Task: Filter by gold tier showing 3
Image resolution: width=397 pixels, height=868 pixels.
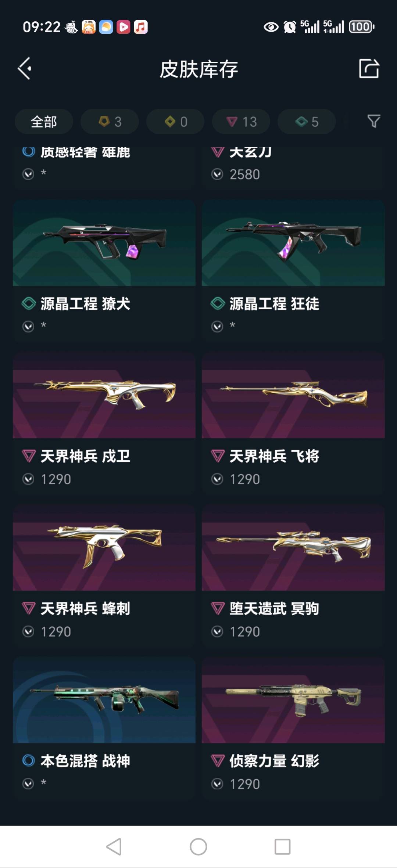Action: (x=110, y=122)
